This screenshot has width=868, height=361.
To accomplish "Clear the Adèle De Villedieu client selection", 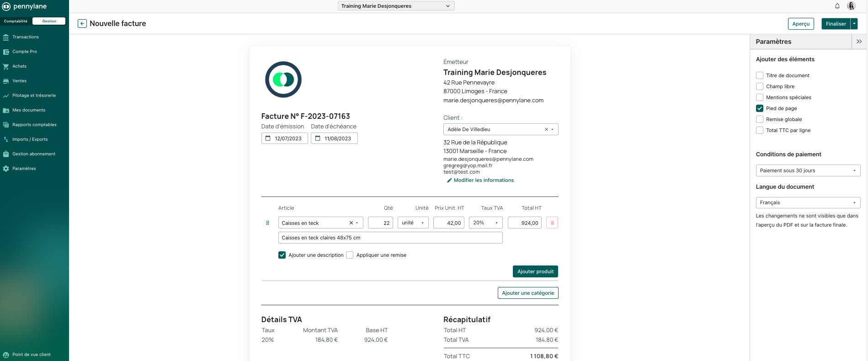I will (546, 129).
